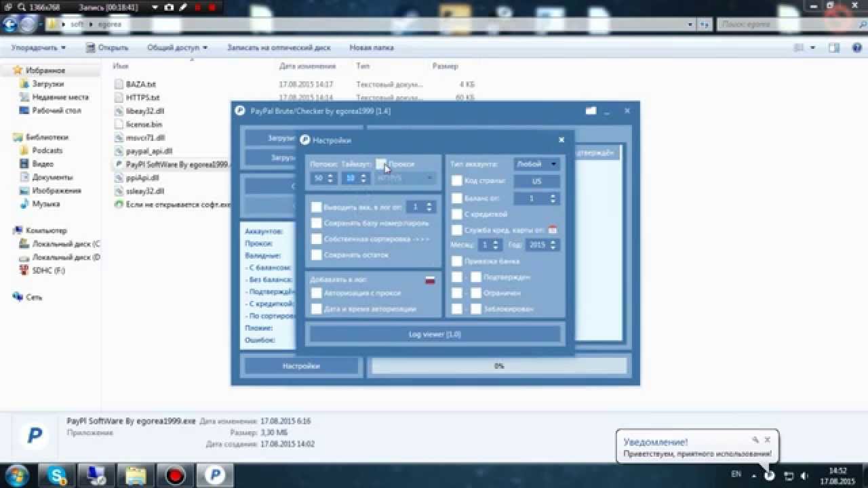Click the calendar icon next to Служба кред. карты

(553, 230)
